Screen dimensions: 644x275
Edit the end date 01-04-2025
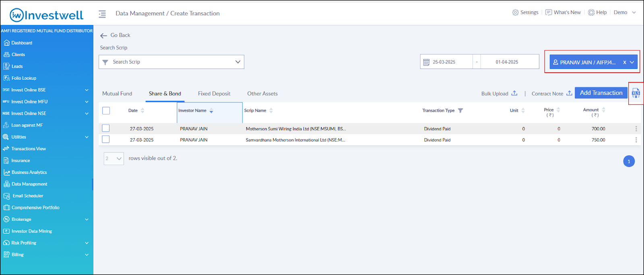point(507,62)
